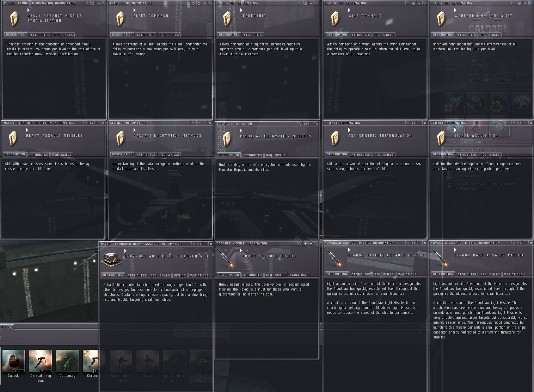The width and height of the screenshot is (534, 392).
Task: Open Req. Skills tab in the Heavy Assault Missiles window
Action: coord(62,155)
